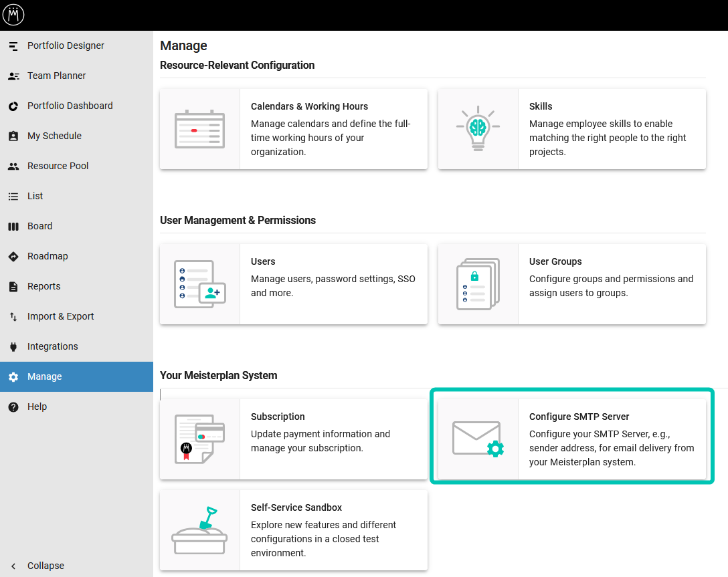Click the Team Planner sidebar icon
The image size is (728, 577).
point(13,76)
